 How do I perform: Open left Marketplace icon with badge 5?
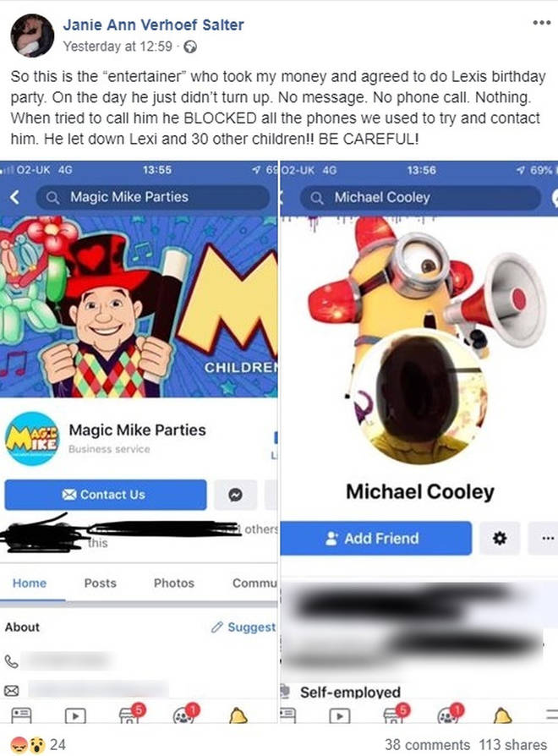pos(130,714)
